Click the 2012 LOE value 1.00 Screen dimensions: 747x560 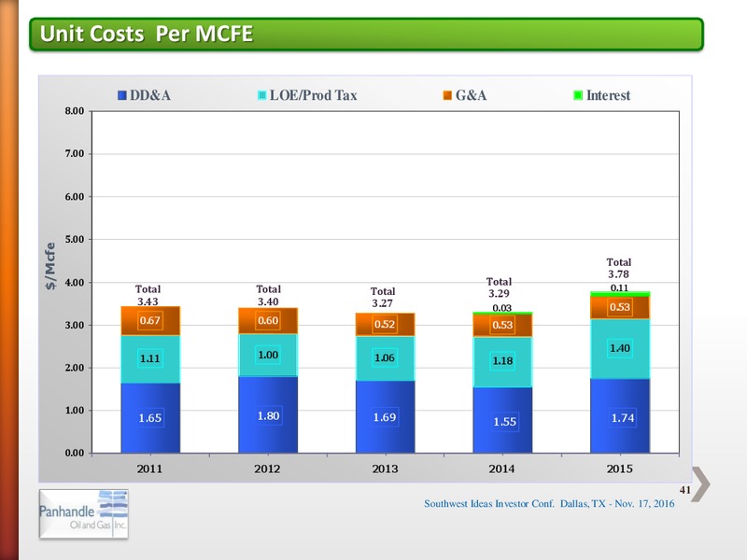point(268,355)
